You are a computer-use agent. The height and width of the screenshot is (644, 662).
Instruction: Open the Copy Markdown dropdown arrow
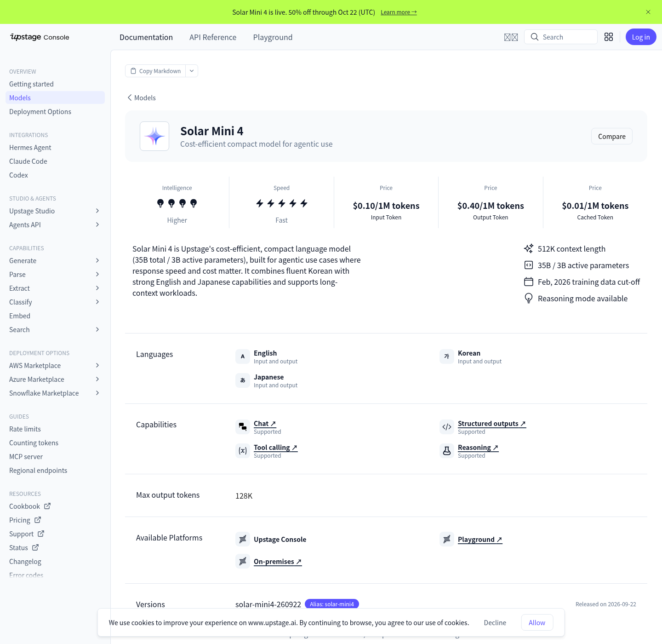coord(192,71)
